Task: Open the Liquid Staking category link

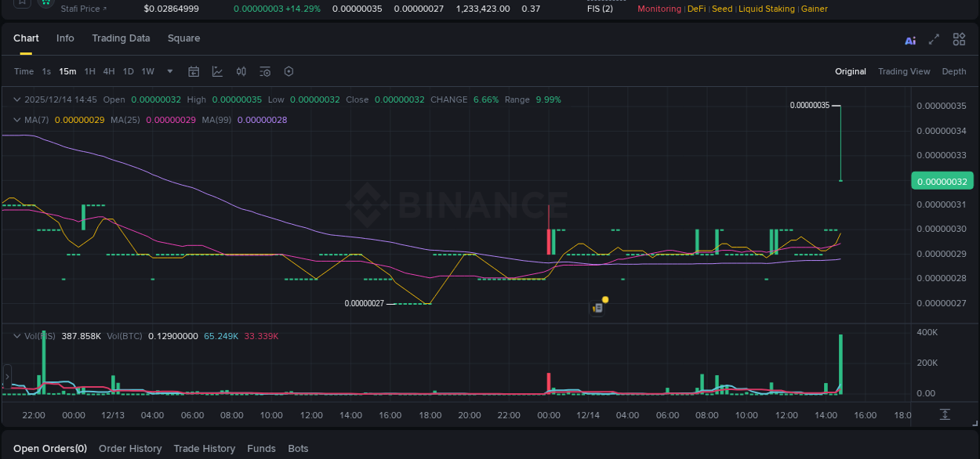Action: [x=767, y=9]
